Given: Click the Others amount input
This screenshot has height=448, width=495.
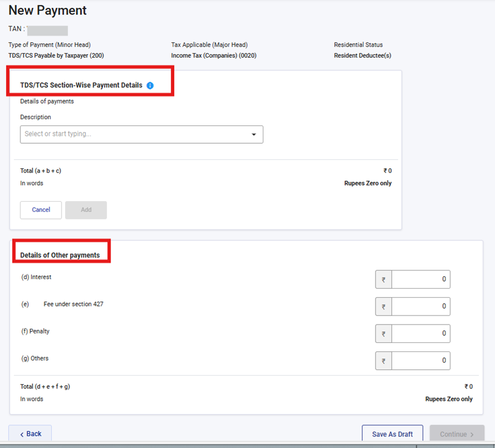Looking at the screenshot, I should click(420, 361).
